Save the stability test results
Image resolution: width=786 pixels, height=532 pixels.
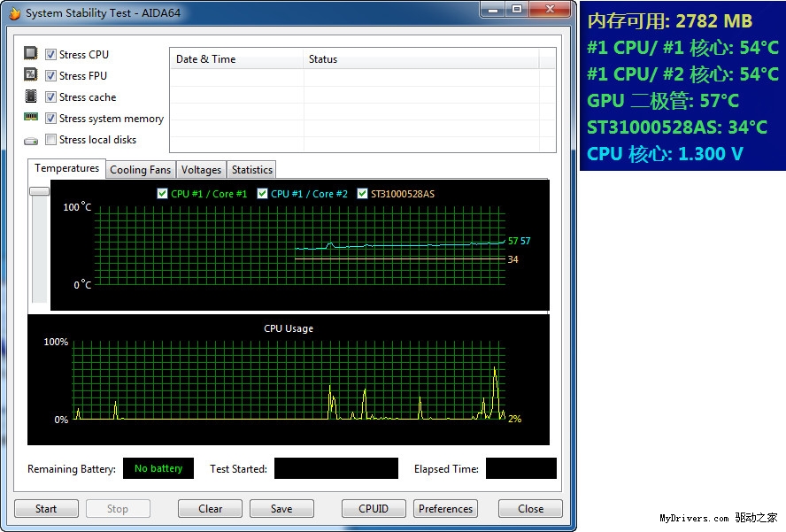pos(281,509)
